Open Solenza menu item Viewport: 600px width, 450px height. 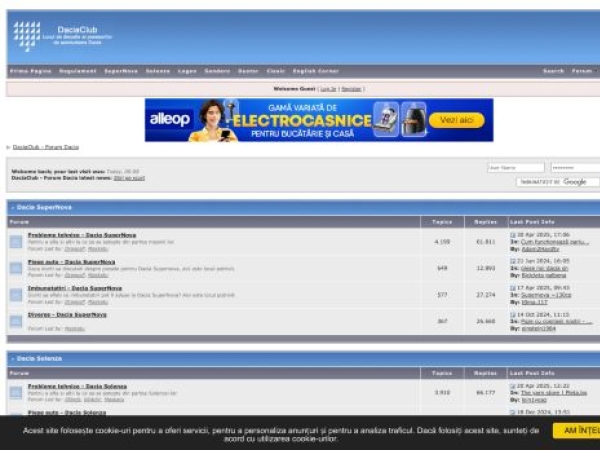pyautogui.click(x=158, y=71)
